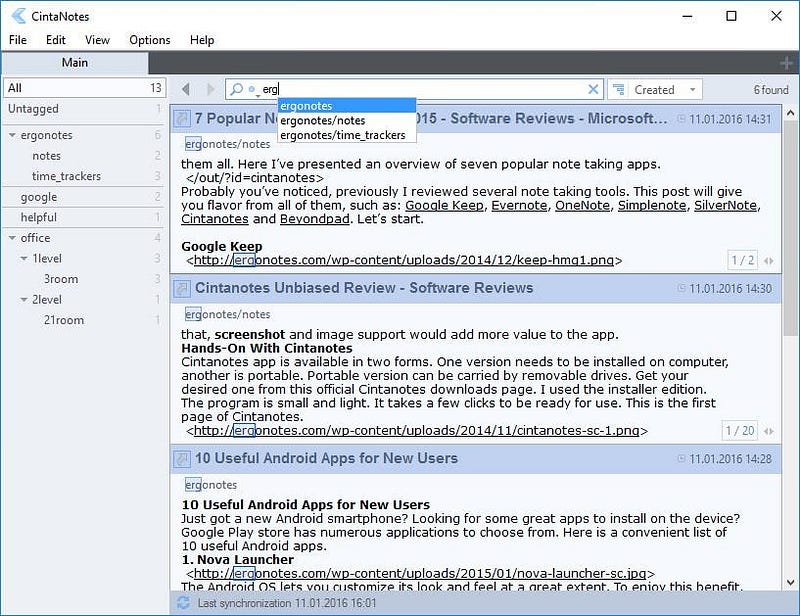800x616 pixels.
Task: Click the sort order icon beside Created
Action: click(x=619, y=89)
